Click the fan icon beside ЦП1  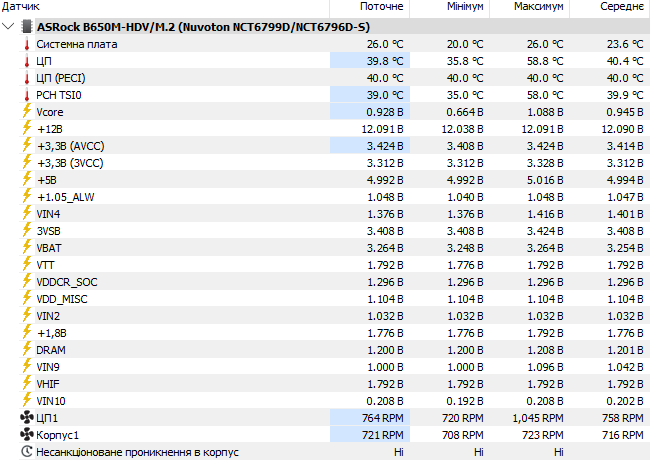(x=27, y=417)
